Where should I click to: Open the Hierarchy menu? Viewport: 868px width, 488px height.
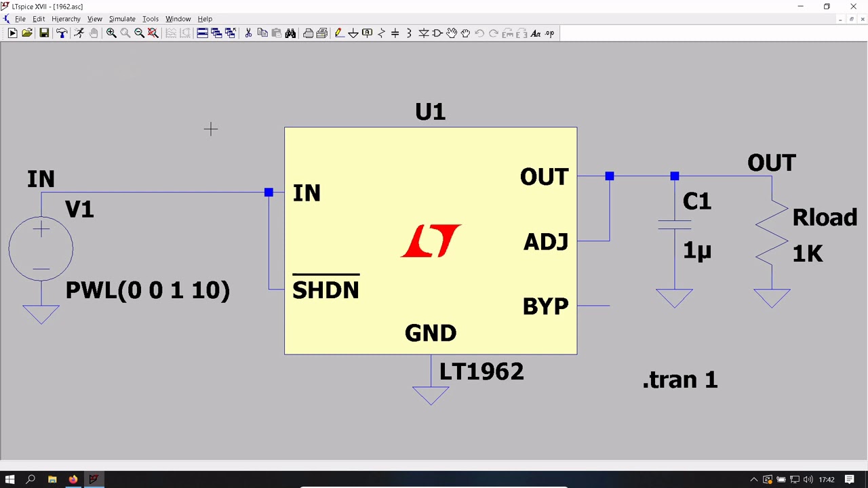pyautogui.click(x=66, y=19)
